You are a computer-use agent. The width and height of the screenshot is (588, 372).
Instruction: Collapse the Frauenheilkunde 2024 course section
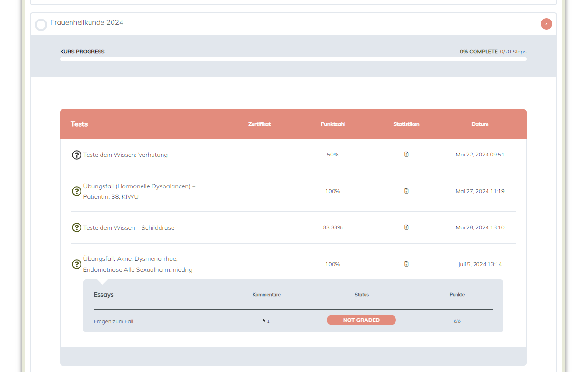pos(546,24)
